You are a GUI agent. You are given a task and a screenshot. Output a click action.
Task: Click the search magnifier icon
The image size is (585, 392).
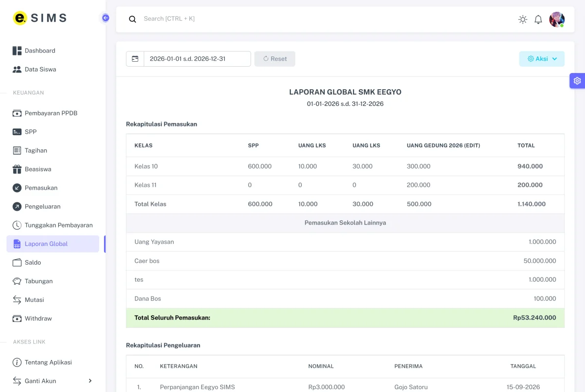pos(132,19)
